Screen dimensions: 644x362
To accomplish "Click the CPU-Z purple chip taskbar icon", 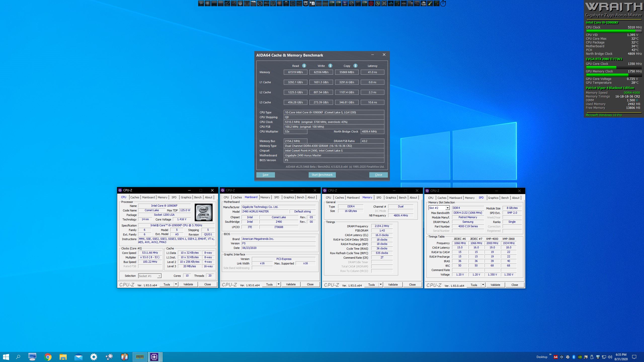I will pyautogui.click(x=154, y=357).
